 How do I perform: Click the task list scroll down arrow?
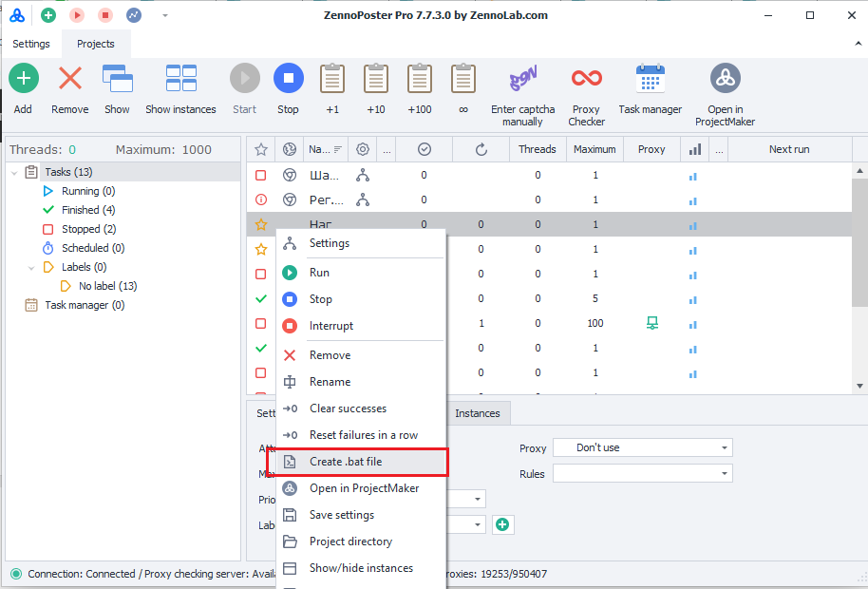pos(859,386)
